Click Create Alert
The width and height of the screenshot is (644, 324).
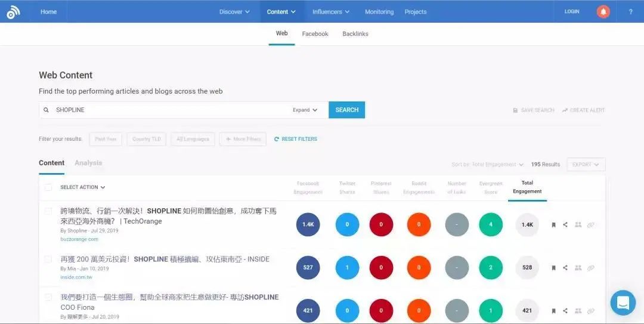(x=584, y=110)
